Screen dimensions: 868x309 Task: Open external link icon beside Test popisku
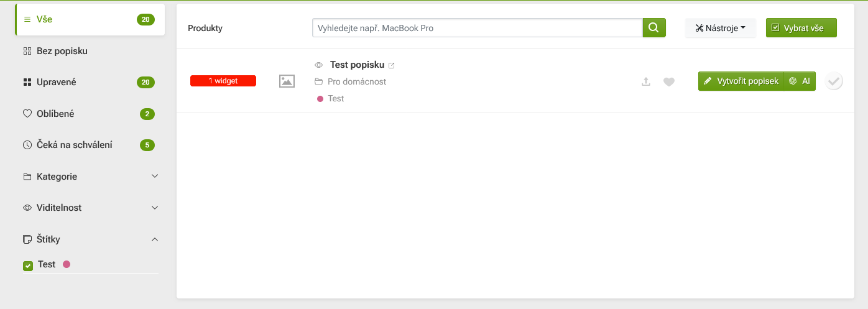click(392, 65)
